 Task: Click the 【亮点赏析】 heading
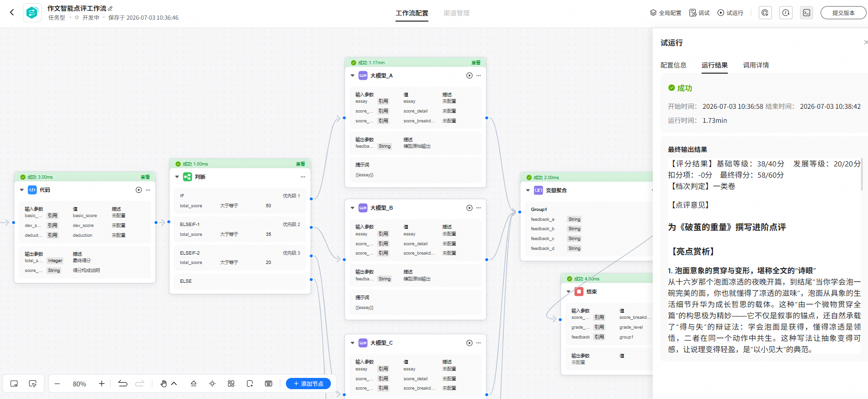[x=693, y=252]
